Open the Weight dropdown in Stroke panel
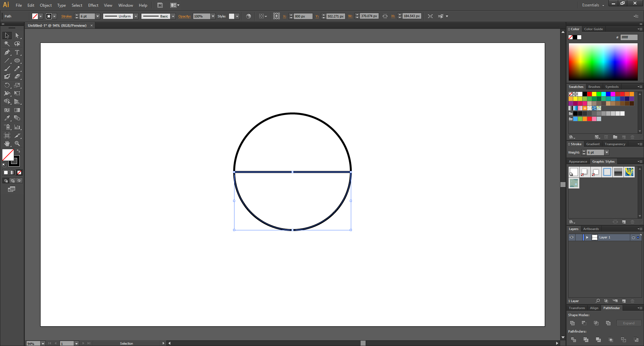644x346 pixels. pos(607,153)
